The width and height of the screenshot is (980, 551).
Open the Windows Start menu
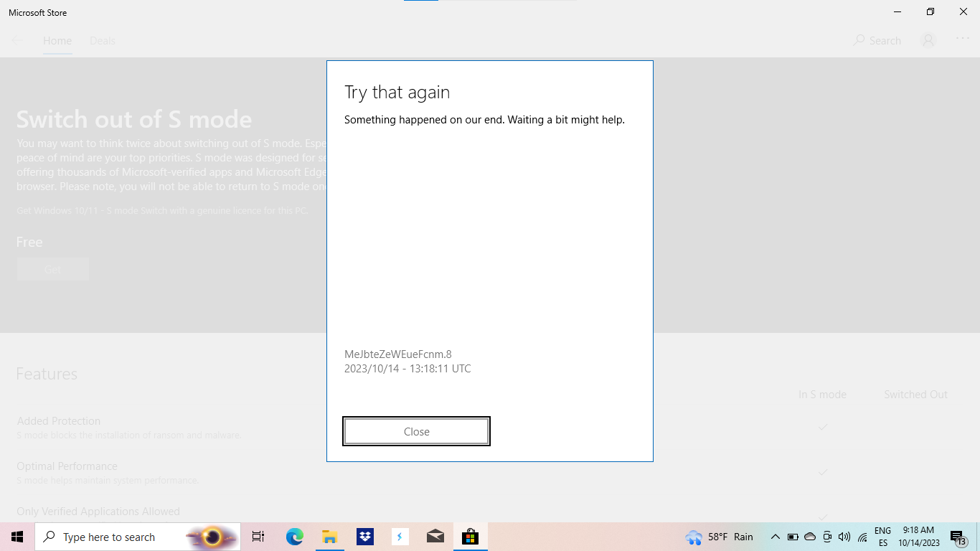click(x=17, y=537)
